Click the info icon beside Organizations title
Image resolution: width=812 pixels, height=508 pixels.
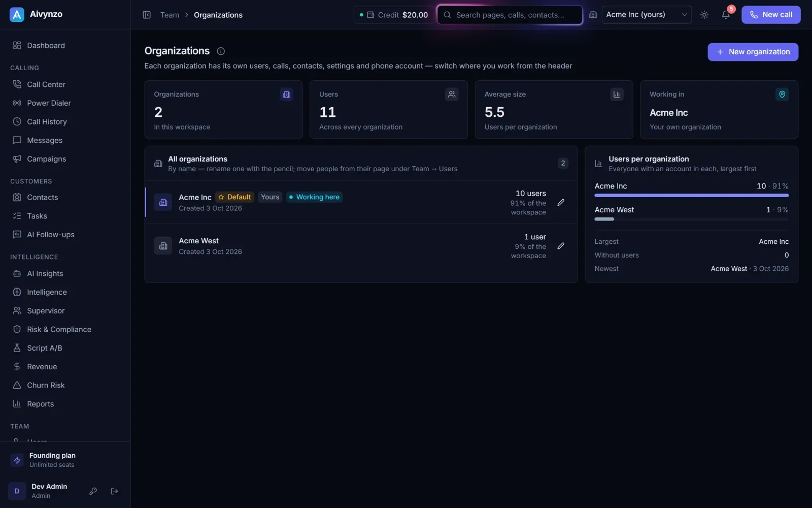point(221,51)
